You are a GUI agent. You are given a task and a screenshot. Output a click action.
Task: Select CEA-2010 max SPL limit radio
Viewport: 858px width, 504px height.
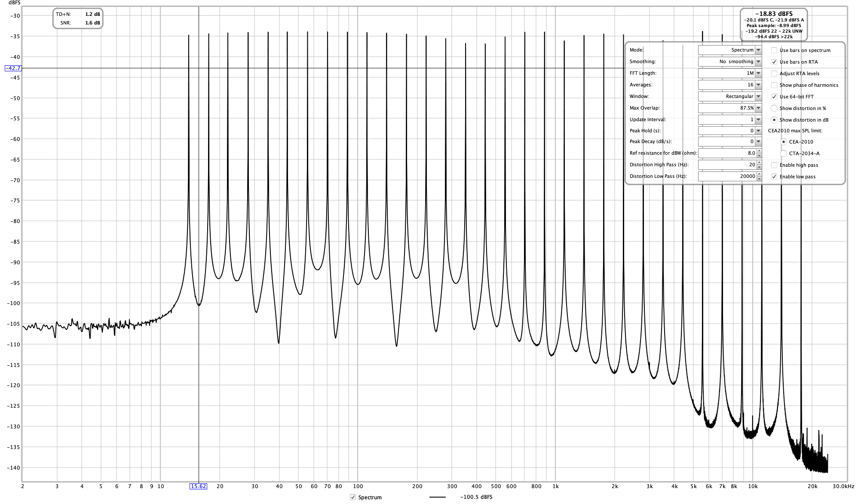point(784,142)
